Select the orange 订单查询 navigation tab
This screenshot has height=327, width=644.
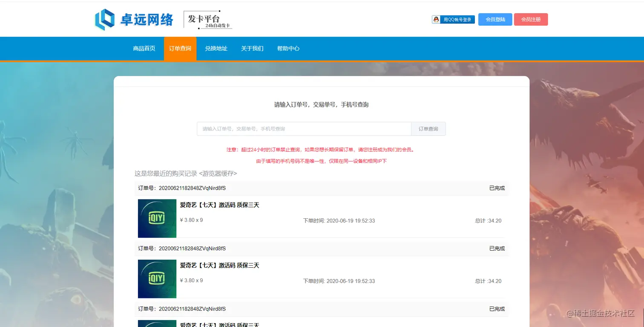click(x=180, y=49)
